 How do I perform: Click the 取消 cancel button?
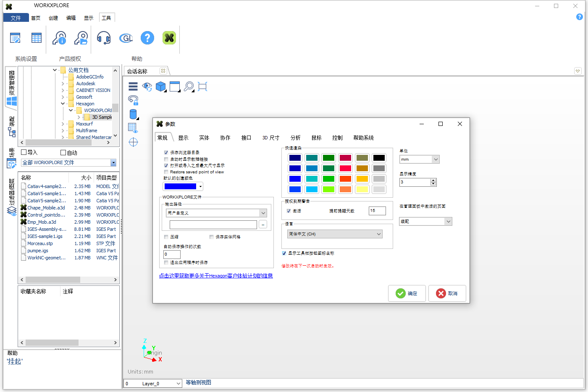447,293
